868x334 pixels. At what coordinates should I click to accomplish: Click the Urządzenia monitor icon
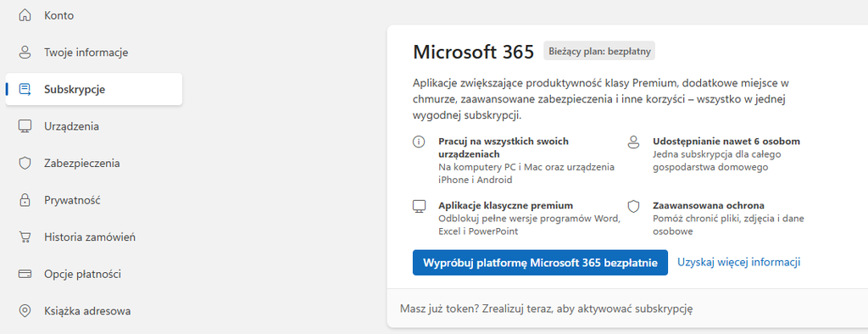pyautogui.click(x=25, y=126)
